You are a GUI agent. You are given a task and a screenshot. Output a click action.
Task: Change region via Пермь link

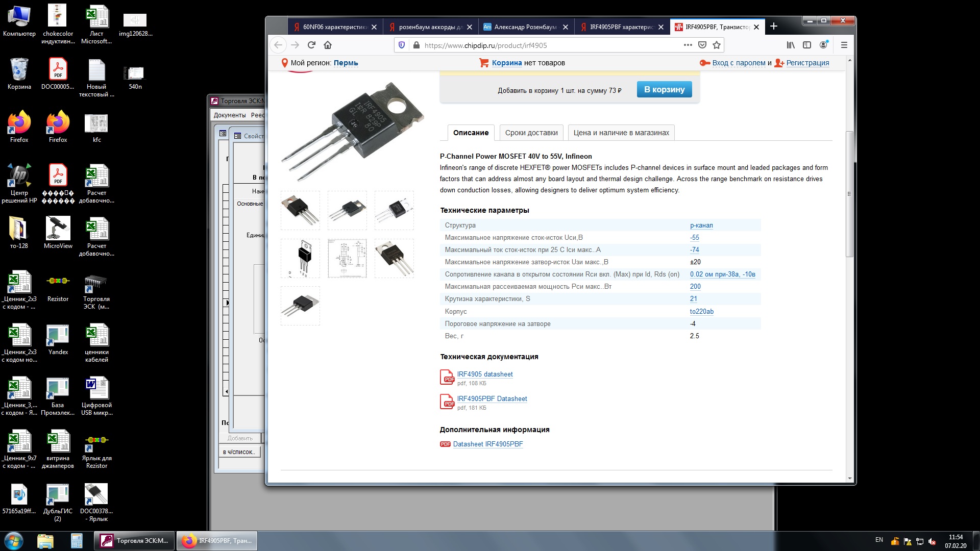[346, 63]
